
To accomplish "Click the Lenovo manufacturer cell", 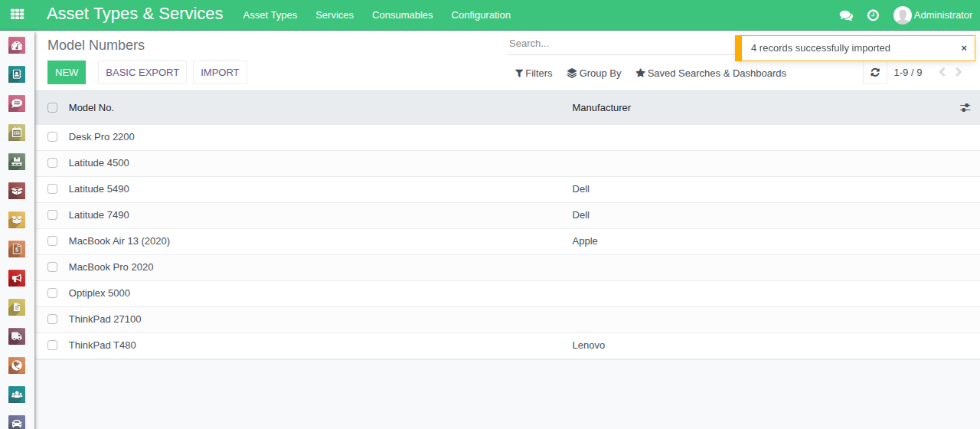I will pos(589,345).
